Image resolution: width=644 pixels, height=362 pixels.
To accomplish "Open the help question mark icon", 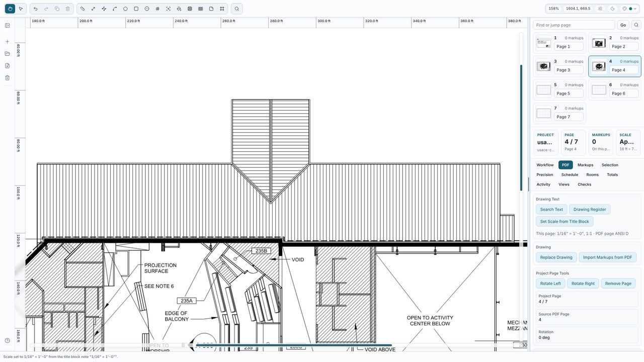I will (x=7, y=340).
